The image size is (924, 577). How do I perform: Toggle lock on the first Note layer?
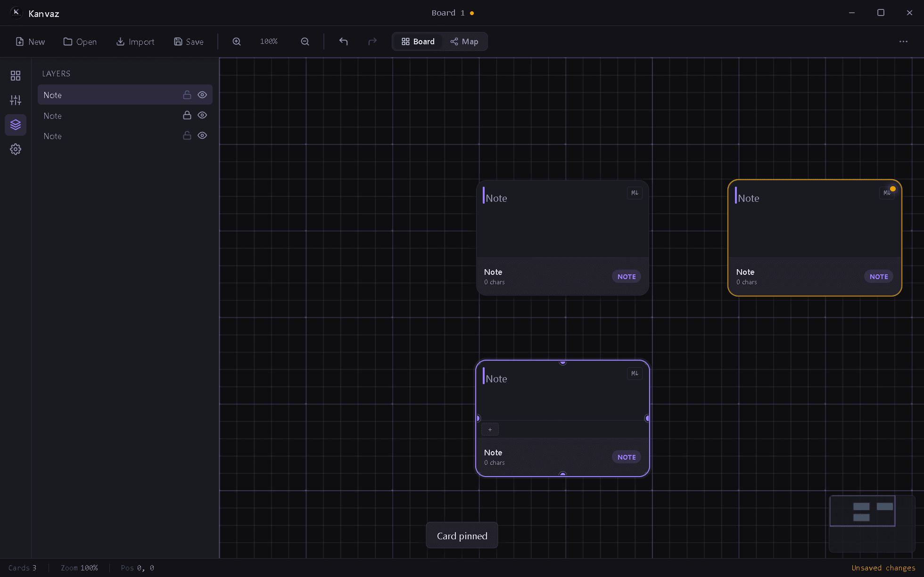[x=187, y=95]
